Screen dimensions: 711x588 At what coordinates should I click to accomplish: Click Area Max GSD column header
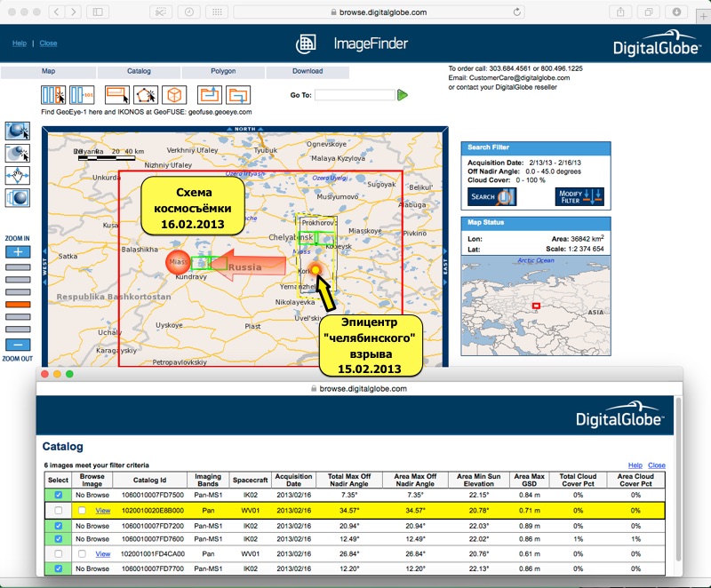coord(529,481)
